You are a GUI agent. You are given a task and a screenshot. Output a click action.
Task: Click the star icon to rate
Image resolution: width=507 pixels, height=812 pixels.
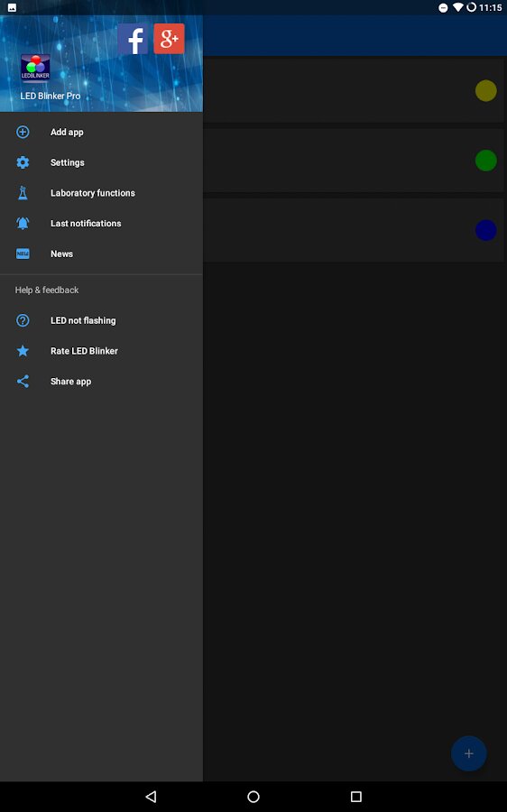click(23, 351)
